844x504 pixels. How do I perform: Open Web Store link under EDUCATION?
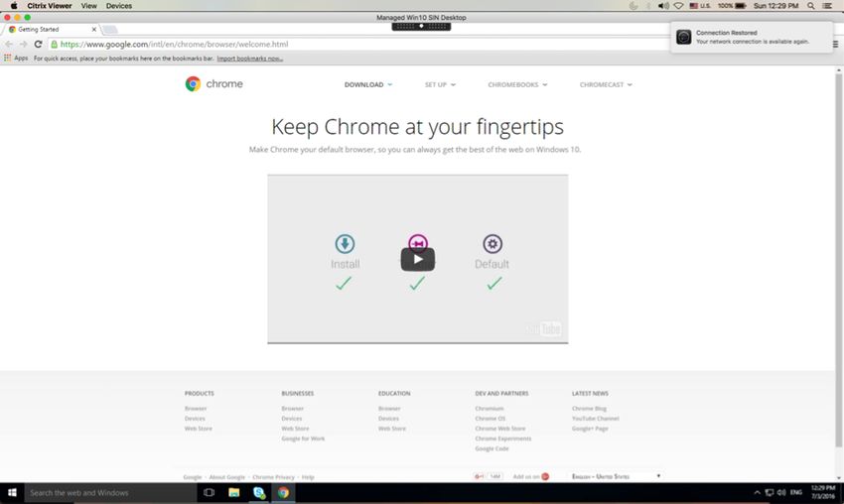point(392,429)
